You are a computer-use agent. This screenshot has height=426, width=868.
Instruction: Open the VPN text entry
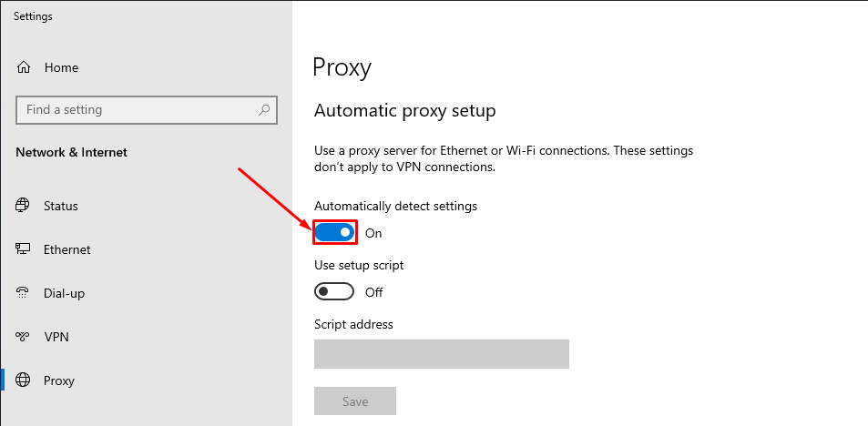tap(56, 337)
